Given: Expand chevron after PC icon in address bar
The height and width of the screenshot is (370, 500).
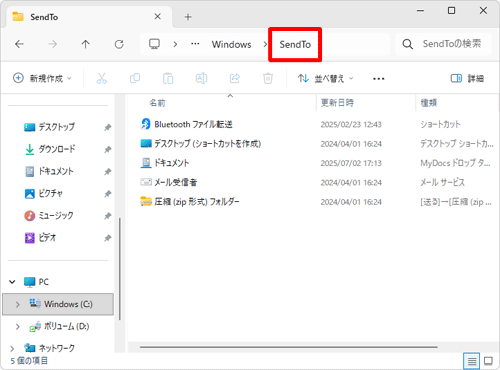Looking at the screenshot, I should (175, 44).
